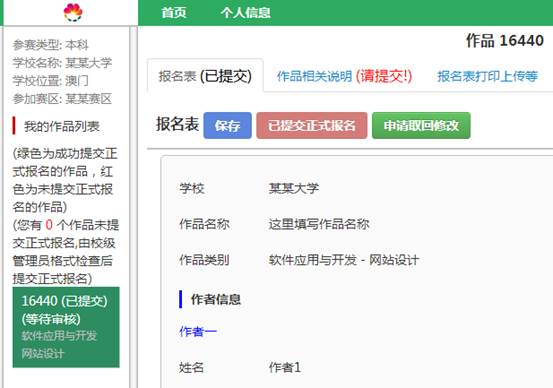Open the 个人信息 menu item

tap(246, 13)
